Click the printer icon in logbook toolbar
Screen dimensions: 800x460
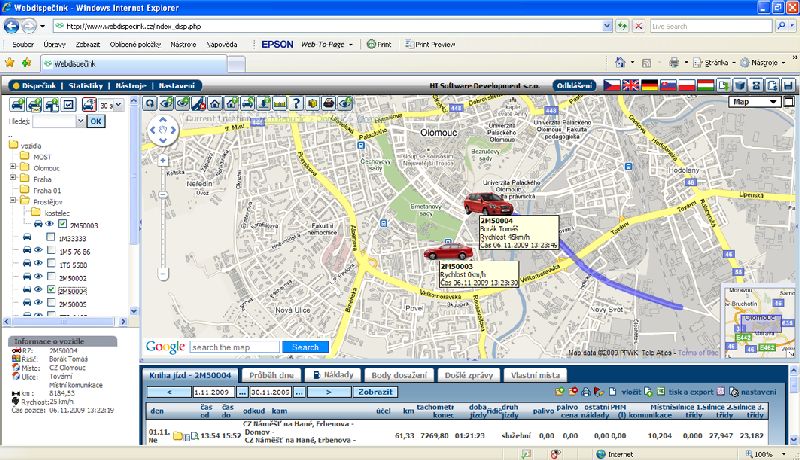[x=586, y=392]
